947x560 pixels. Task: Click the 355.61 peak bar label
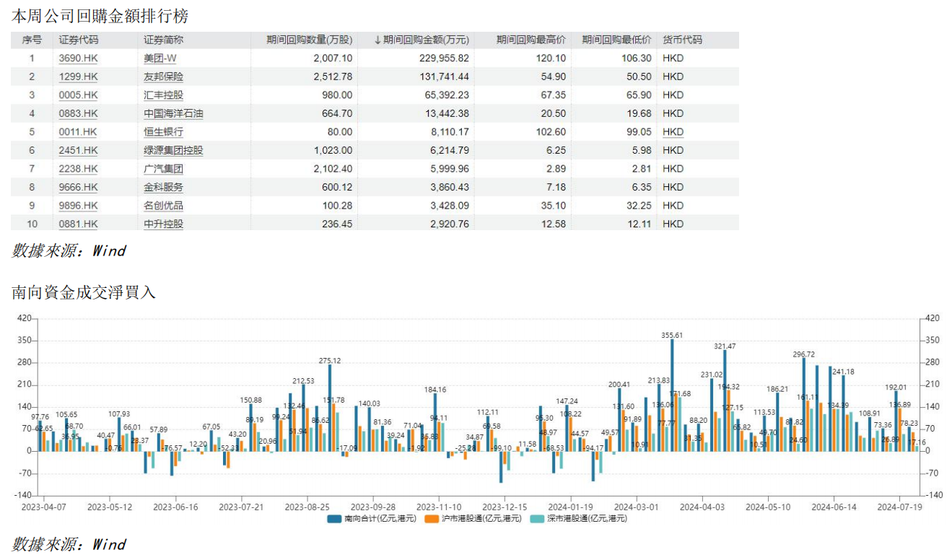672,336
